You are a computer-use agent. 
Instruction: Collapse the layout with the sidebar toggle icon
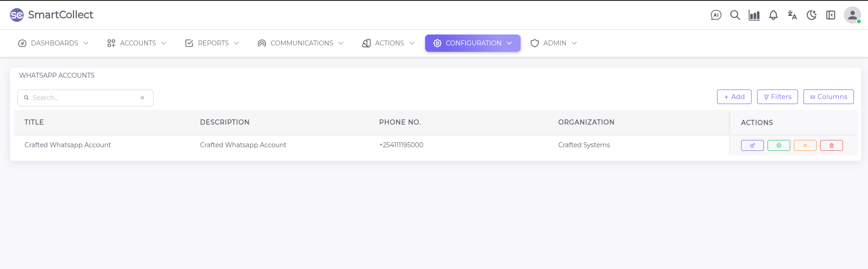pos(830,15)
